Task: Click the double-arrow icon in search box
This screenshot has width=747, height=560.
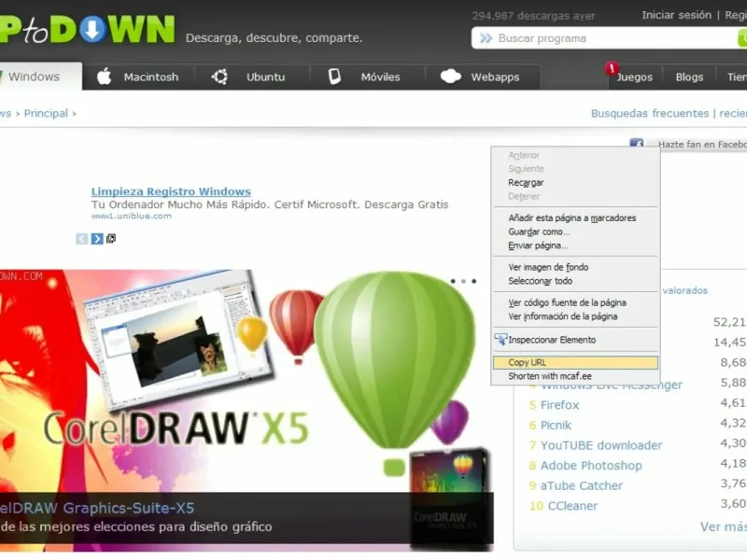Action: (x=486, y=38)
